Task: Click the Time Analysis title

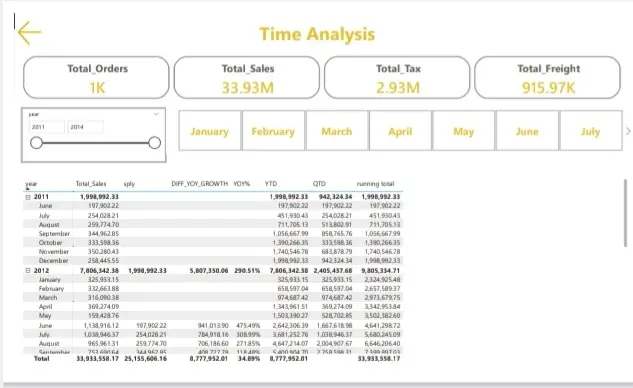Action: coord(317,34)
